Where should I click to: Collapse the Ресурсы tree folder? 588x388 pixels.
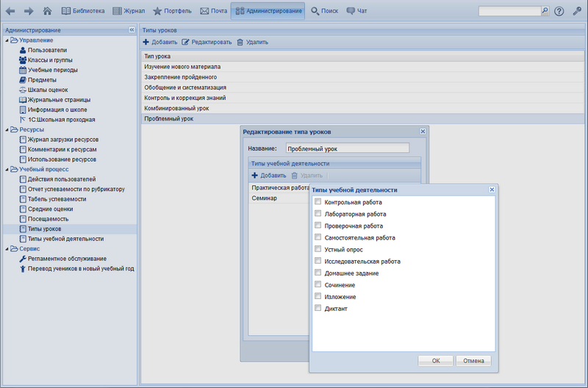click(x=7, y=130)
